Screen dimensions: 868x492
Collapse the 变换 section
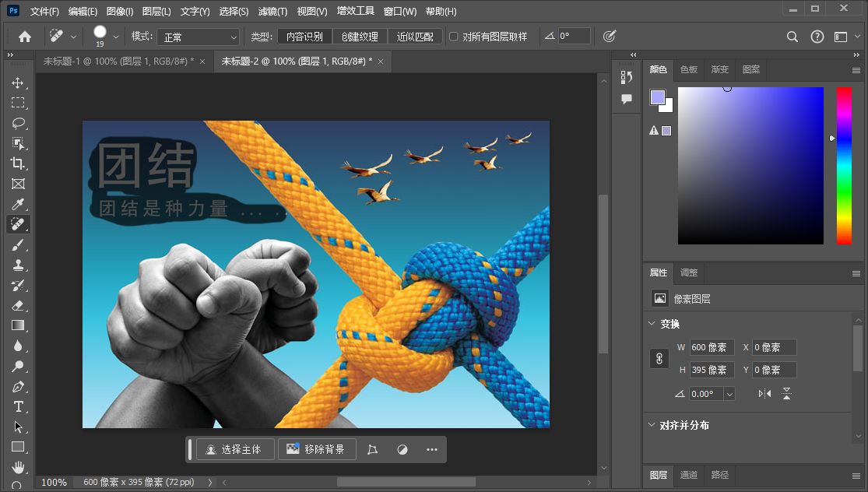pos(651,324)
